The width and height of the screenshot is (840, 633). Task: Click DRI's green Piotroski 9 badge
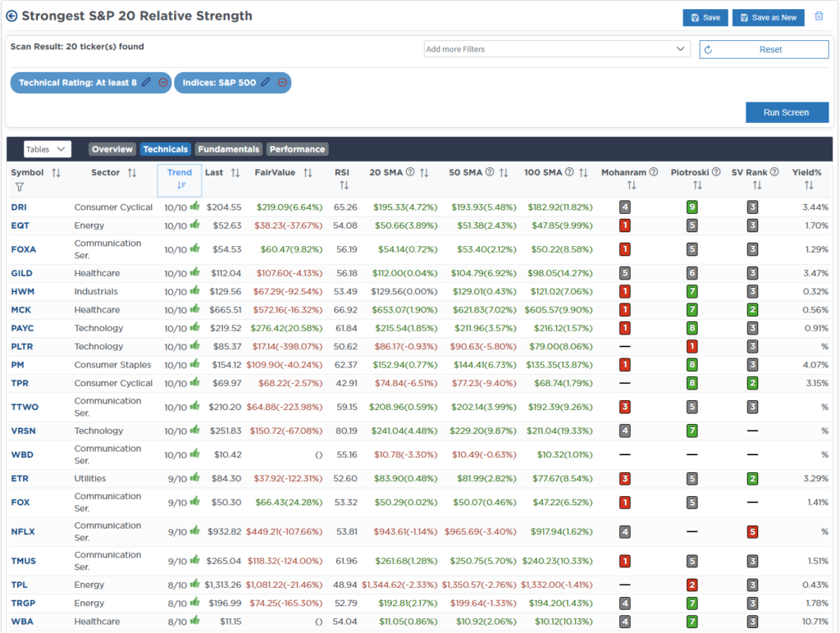(692, 207)
